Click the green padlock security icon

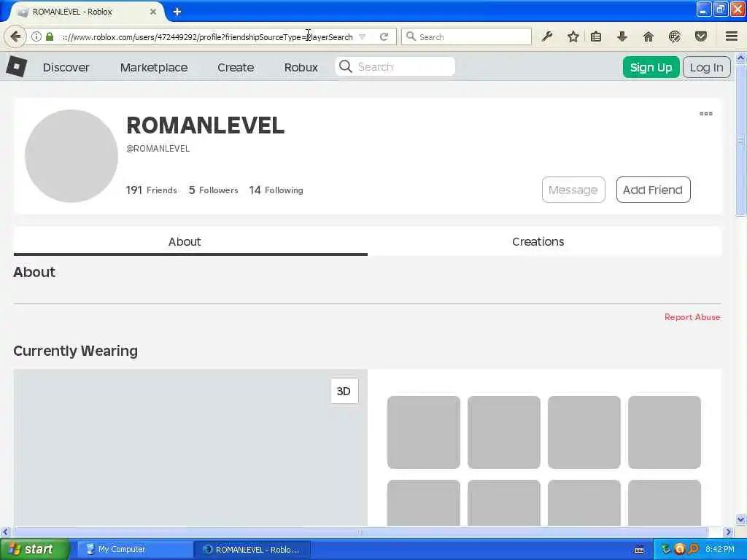tap(50, 36)
